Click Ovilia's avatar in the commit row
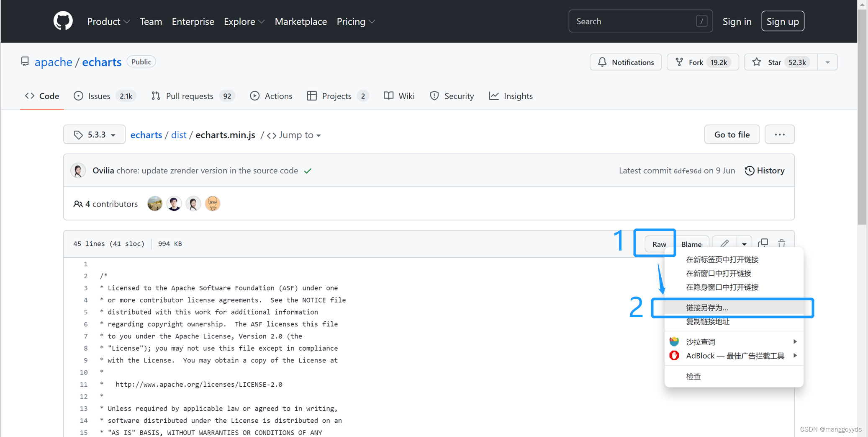This screenshot has width=868, height=437. pyautogui.click(x=78, y=171)
